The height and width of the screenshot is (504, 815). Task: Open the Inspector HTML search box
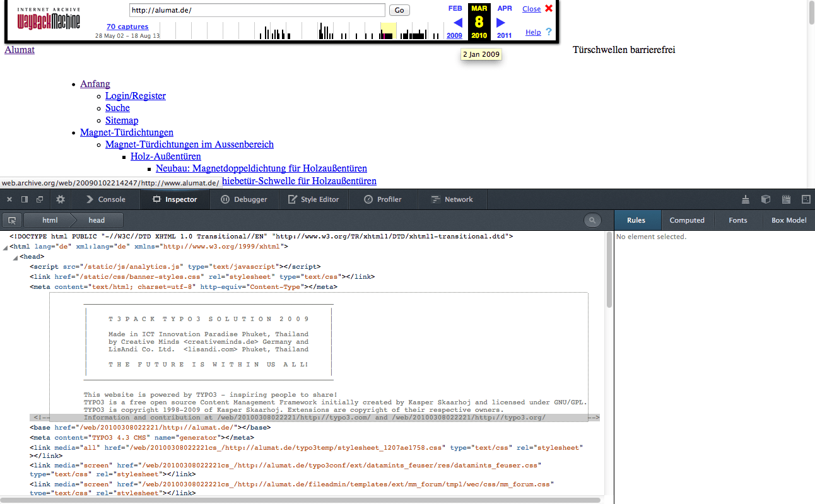592,220
